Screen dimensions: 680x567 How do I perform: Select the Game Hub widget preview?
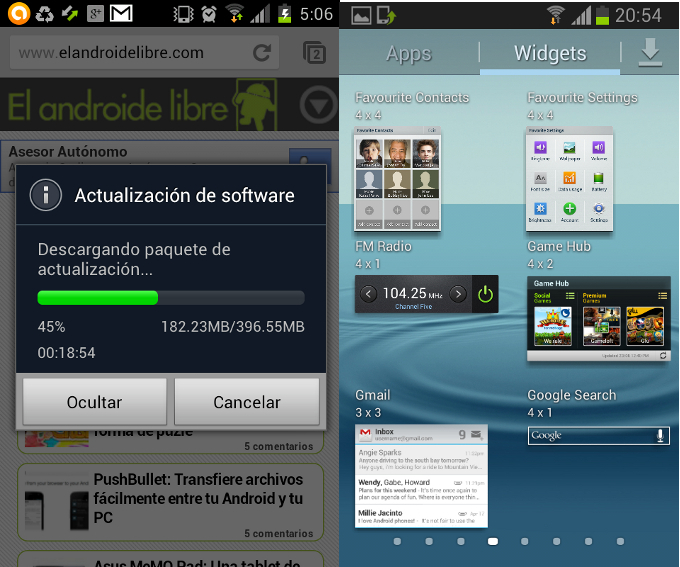pyautogui.click(x=598, y=319)
